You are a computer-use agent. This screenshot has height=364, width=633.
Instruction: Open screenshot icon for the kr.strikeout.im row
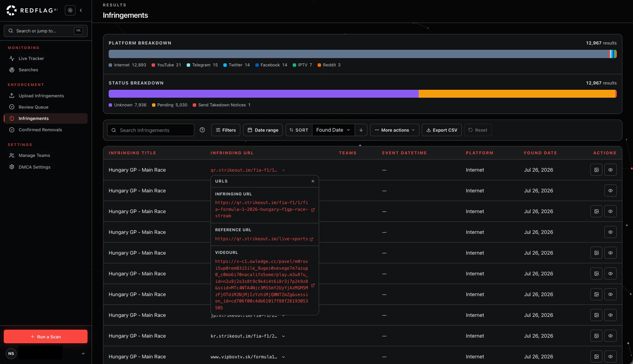(596, 336)
